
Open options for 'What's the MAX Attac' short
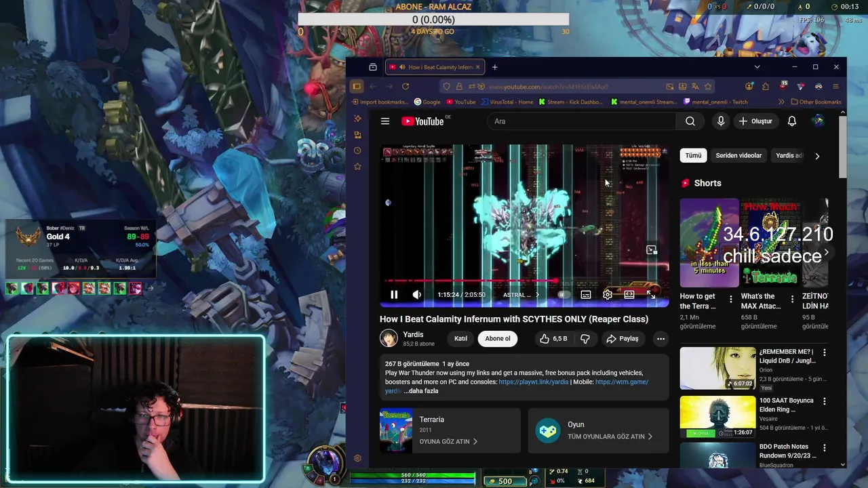[792, 299]
